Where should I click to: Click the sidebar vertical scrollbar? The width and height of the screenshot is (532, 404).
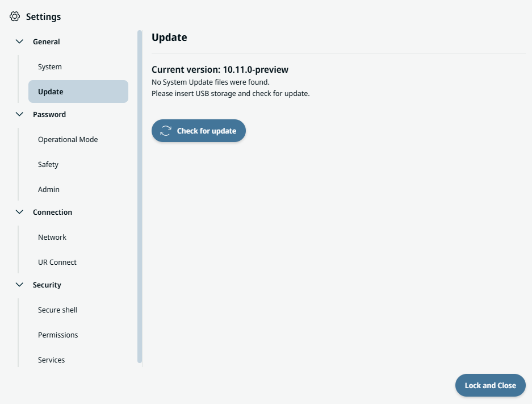pyautogui.click(x=140, y=196)
